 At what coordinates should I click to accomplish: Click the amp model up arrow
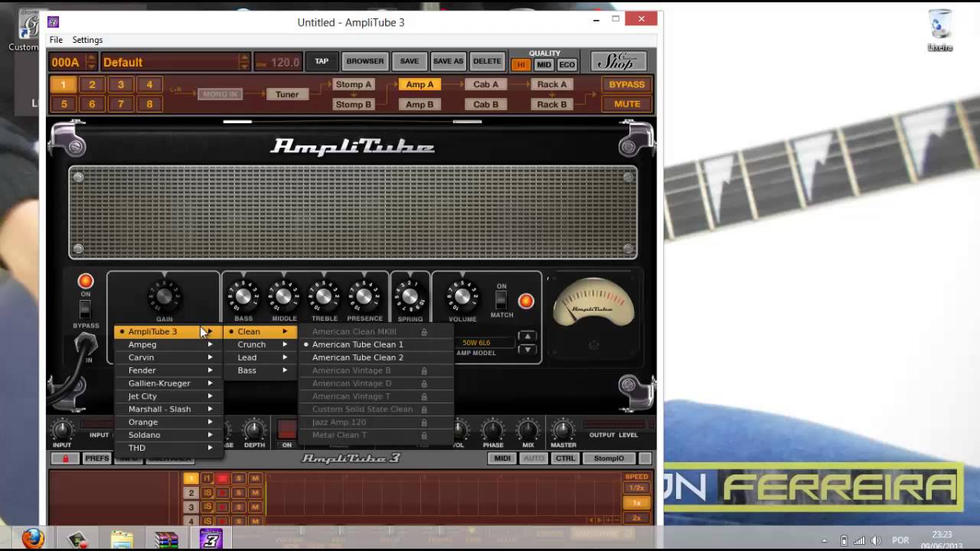(527, 337)
